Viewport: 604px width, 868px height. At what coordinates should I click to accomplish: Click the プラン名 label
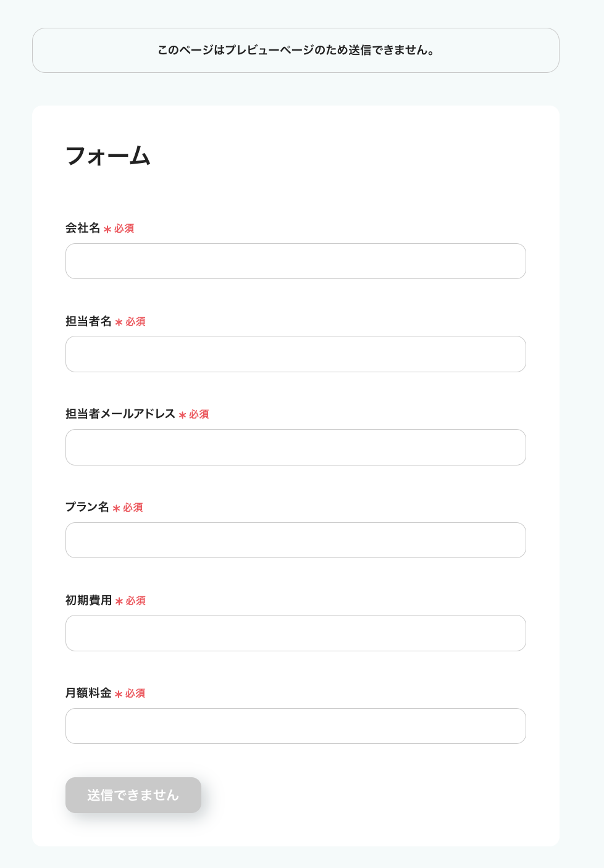point(87,507)
